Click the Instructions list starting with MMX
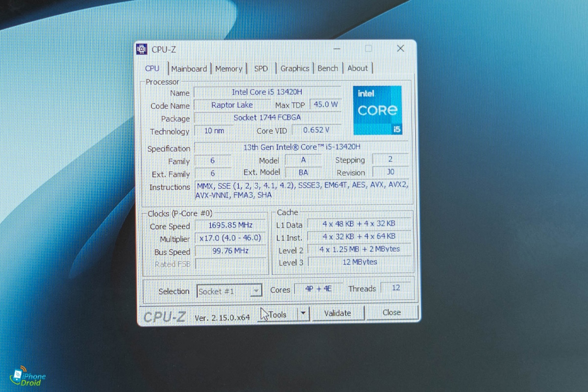Screen dimensions: 588x392 click(x=301, y=190)
